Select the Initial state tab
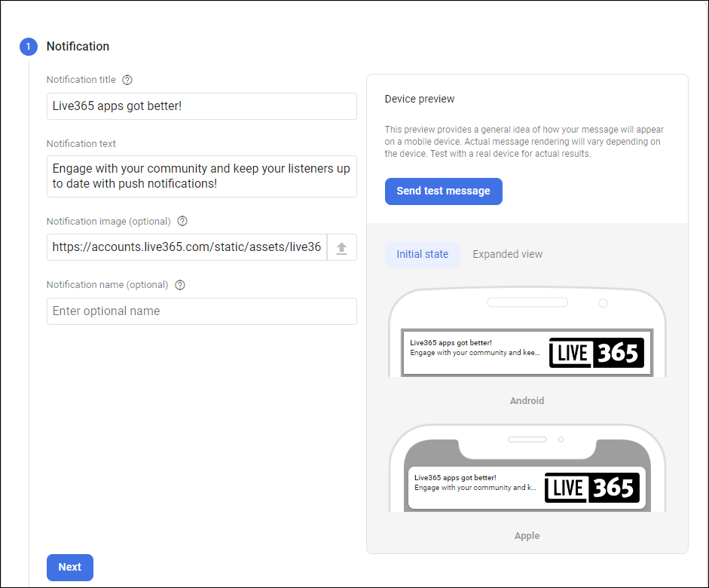 pyautogui.click(x=422, y=254)
